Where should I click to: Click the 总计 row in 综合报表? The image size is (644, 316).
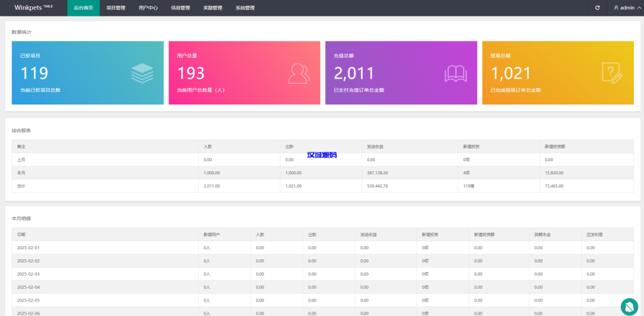21,186
